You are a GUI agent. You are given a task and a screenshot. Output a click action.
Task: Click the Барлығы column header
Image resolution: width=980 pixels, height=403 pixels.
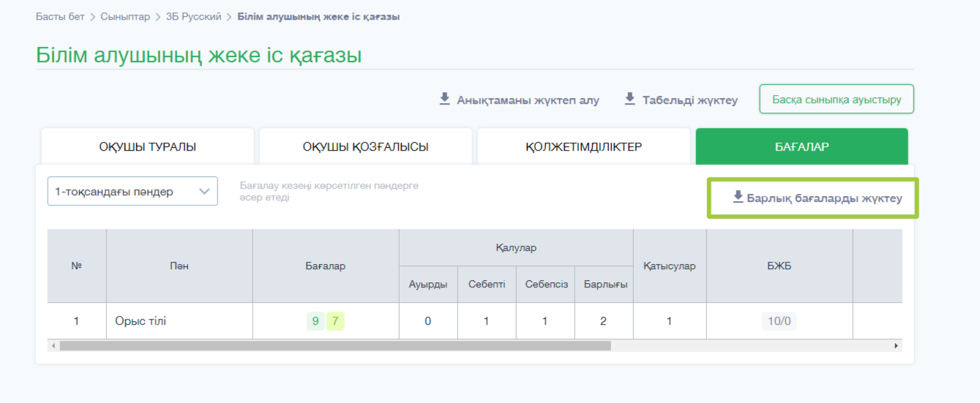[604, 285]
